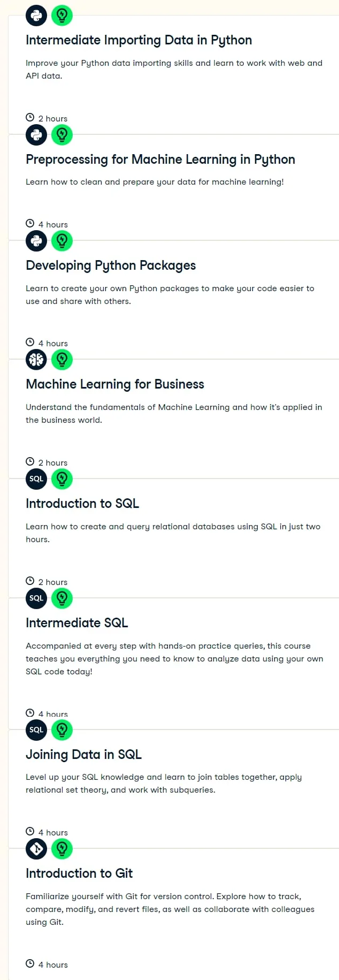Image resolution: width=339 pixels, height=980 pixels.
Task: Open Machine Learning for Business course
Action: (x=115, y=384)
